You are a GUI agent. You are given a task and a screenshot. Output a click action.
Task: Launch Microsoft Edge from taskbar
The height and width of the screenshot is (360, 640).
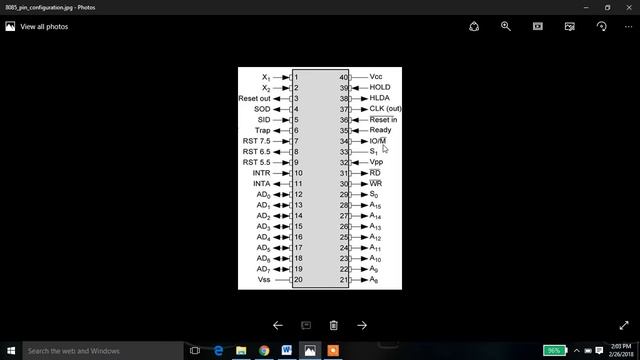click(x=218, y=351)
